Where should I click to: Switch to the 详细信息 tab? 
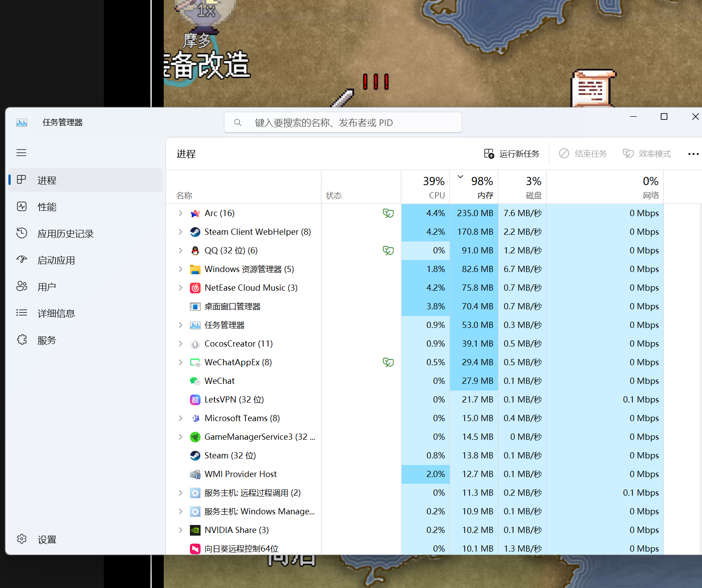click(86, 313)
